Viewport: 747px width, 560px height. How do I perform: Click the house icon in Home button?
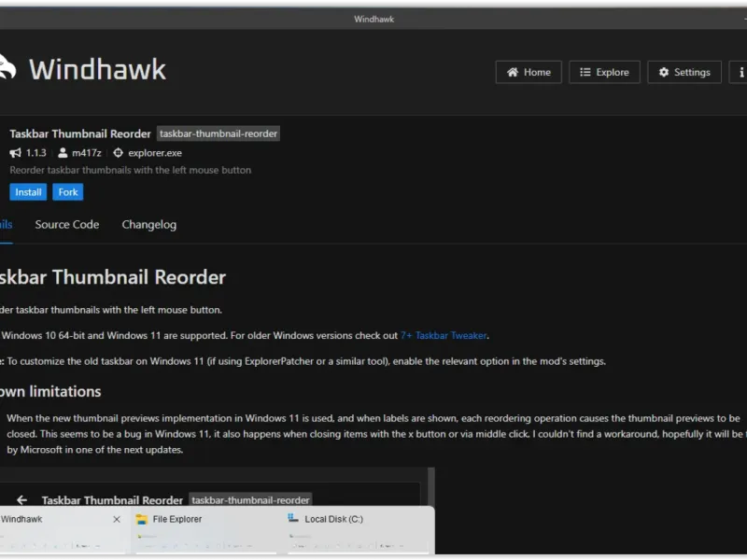513,73
